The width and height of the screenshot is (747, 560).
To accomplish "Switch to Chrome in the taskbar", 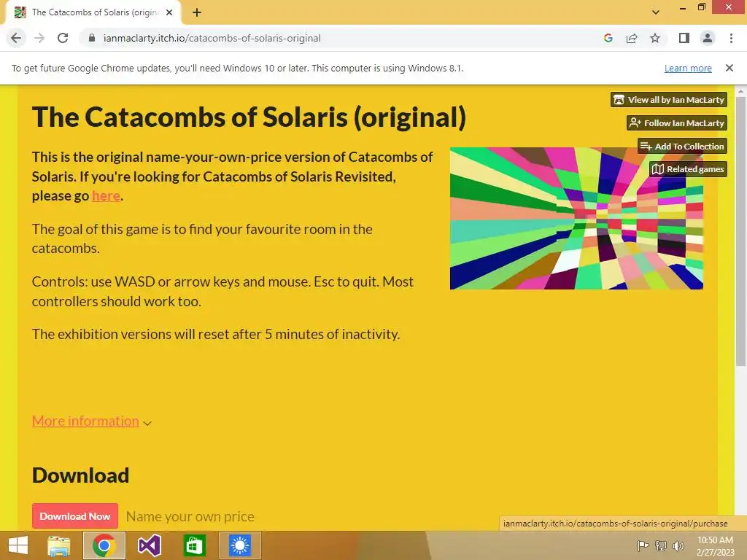I will [x=104, y=545].
